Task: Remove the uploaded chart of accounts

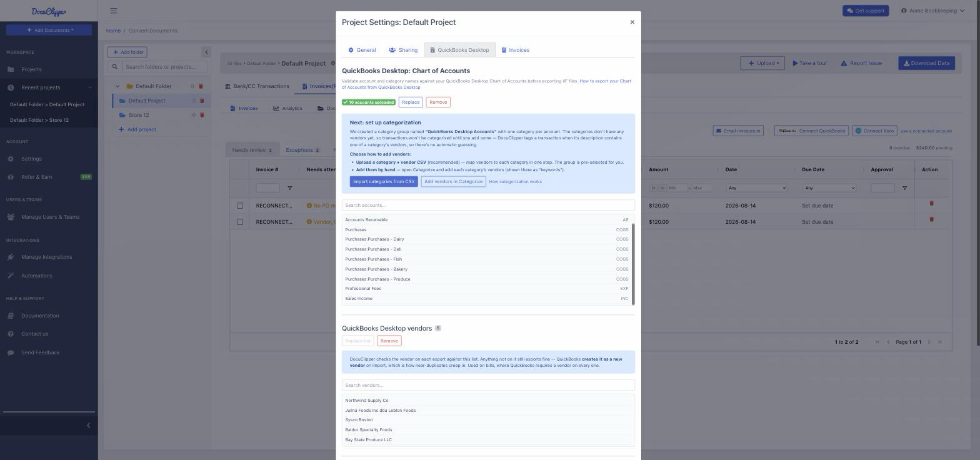Action: (438, 102)
